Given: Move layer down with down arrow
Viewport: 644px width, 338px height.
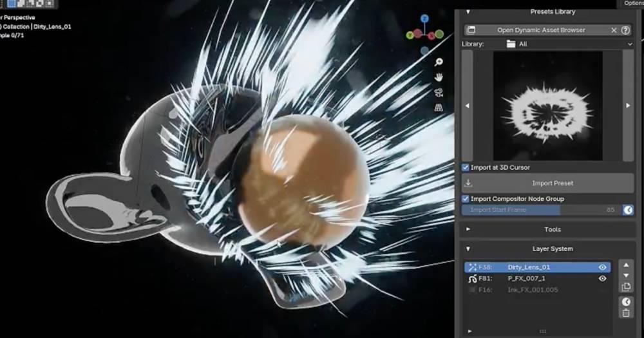Looking at the screenshot, I should pos(626,276).
